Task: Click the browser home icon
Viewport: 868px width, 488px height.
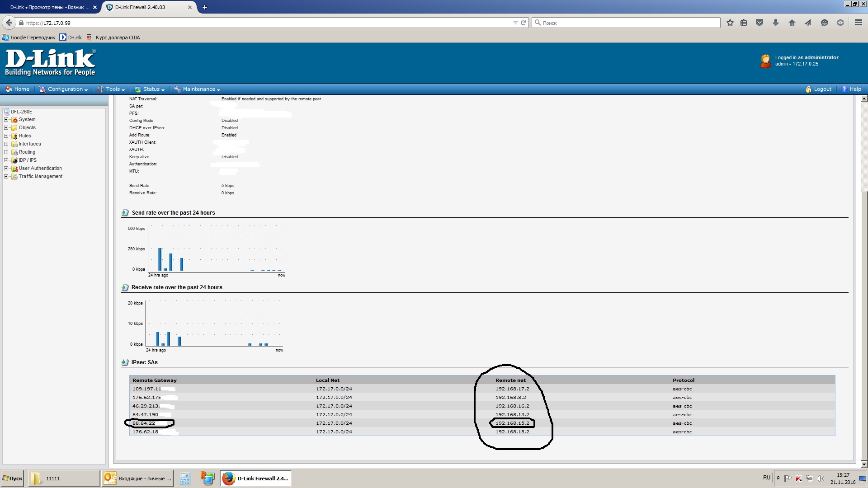Action: tap(792, 23)
